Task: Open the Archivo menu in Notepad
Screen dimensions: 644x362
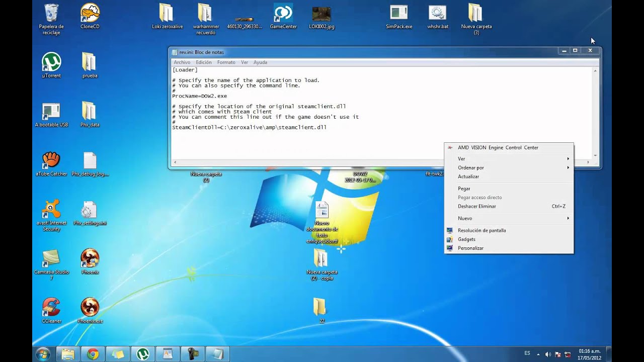Action: coord(182,62)
